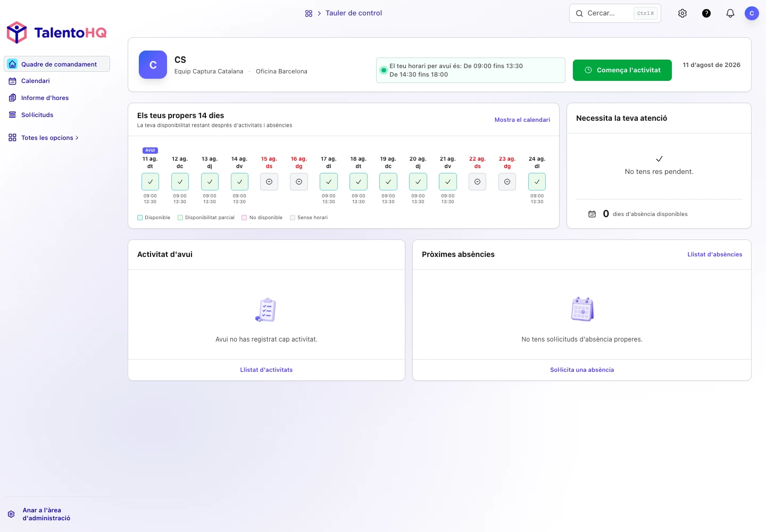Select the 12 ag. availability box
The image size is (766, 532).
coord(180,181)
